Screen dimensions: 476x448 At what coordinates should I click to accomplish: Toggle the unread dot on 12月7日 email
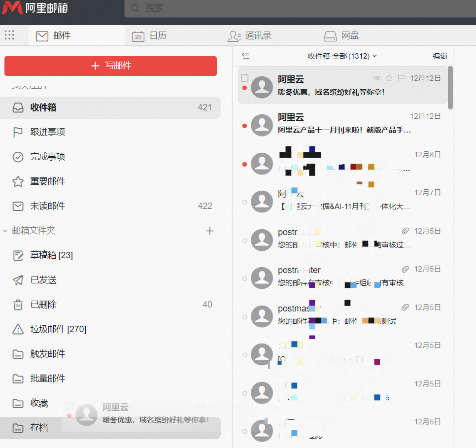click(x=244, y=202)
